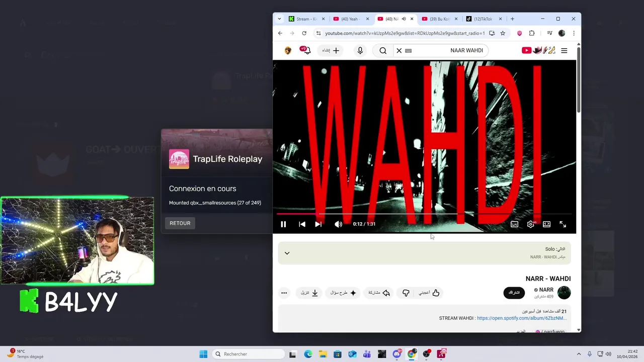The height and width of the screenshot is (362, 644).
Task: Switch player to theater mode
Action: [546, 224]
